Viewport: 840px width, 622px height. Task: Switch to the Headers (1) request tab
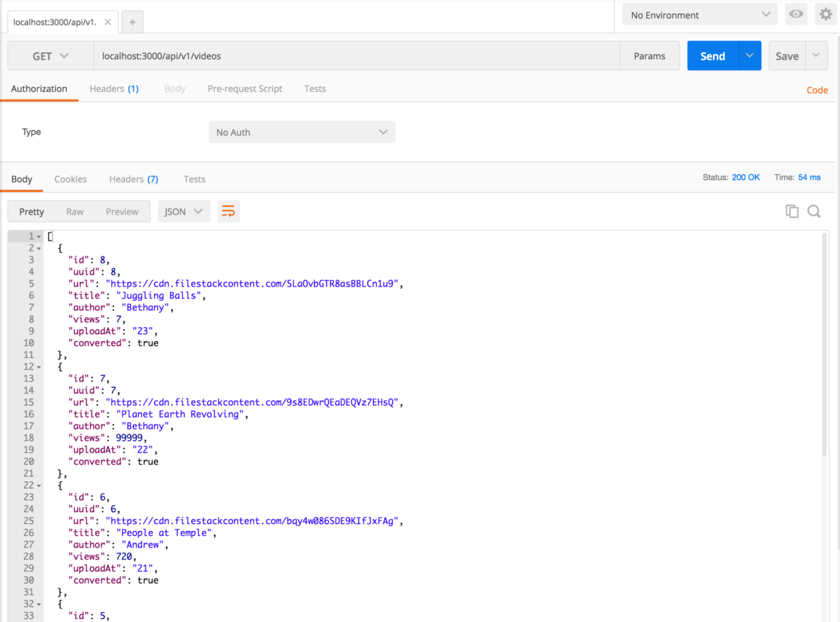pos(114,89)
